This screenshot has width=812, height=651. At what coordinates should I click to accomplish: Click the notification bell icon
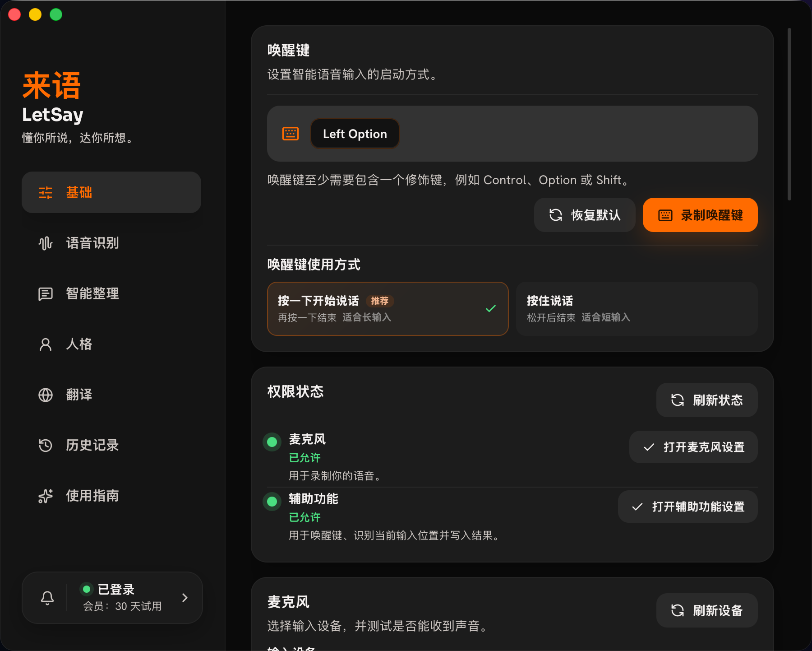click(47, 598)
